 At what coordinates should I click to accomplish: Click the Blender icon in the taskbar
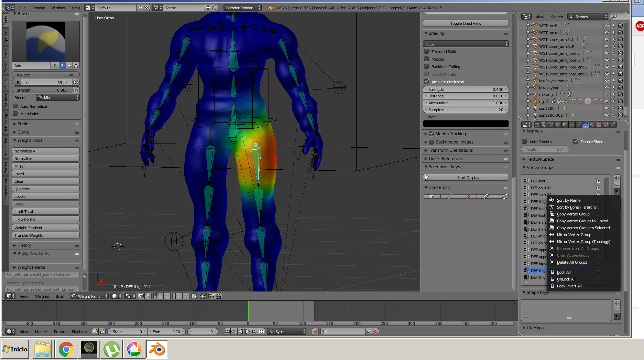coord(157,349)
